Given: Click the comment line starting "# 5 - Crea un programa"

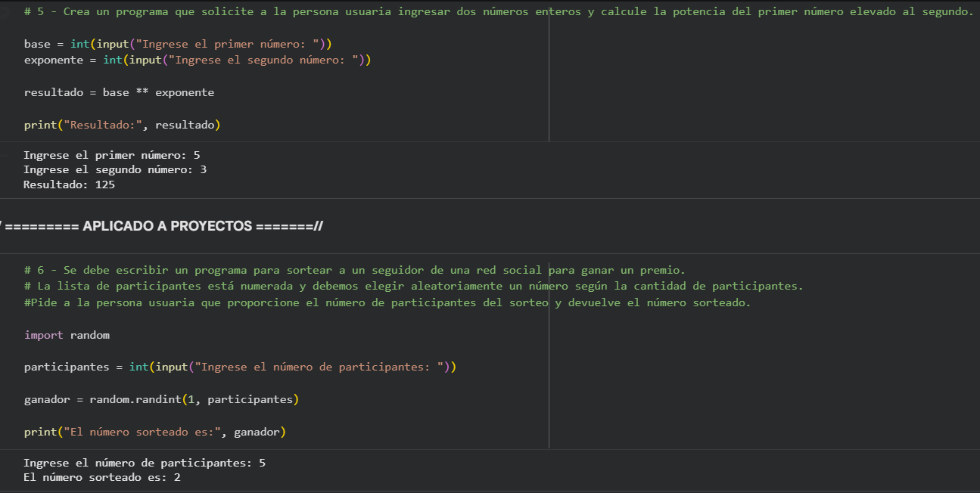Looking at the screenshot, I should click(499, 11).
